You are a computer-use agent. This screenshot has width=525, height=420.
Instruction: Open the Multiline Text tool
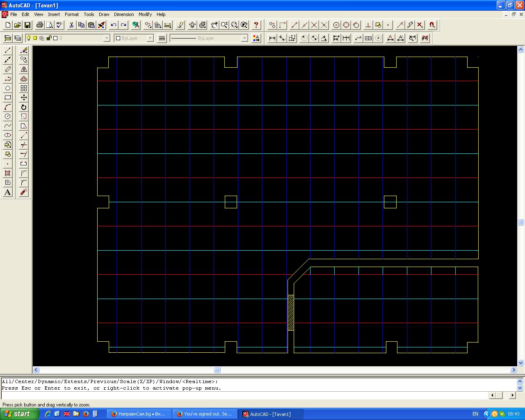click(7, 192)
